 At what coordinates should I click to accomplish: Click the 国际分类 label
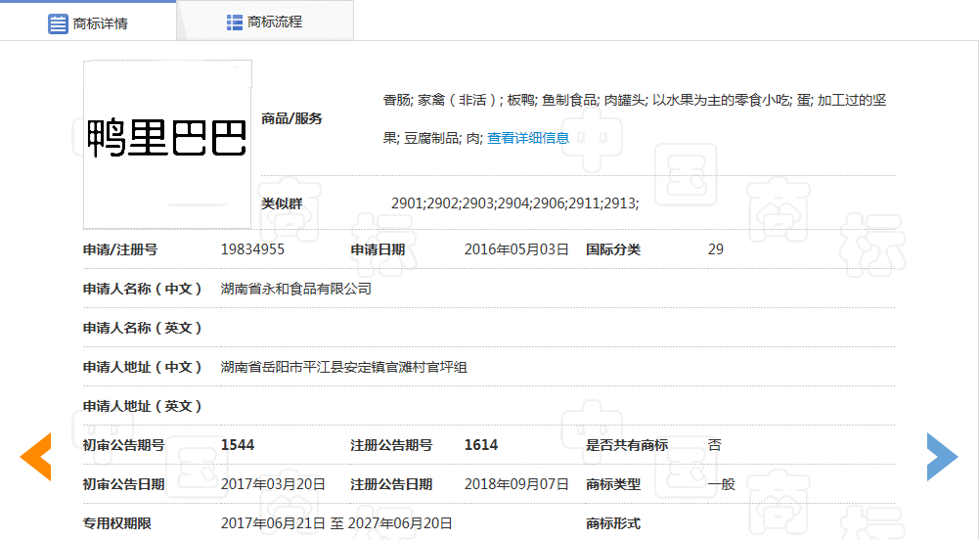613,249
